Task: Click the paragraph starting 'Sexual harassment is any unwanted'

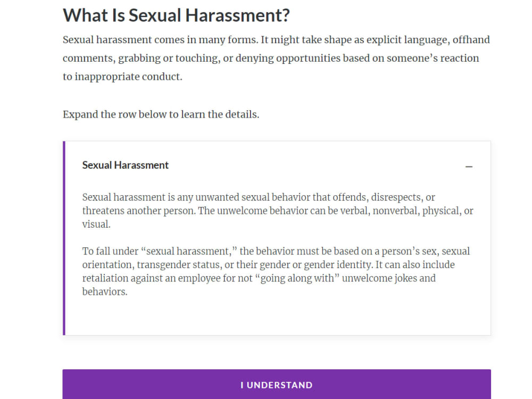Action: click(278, 211)
